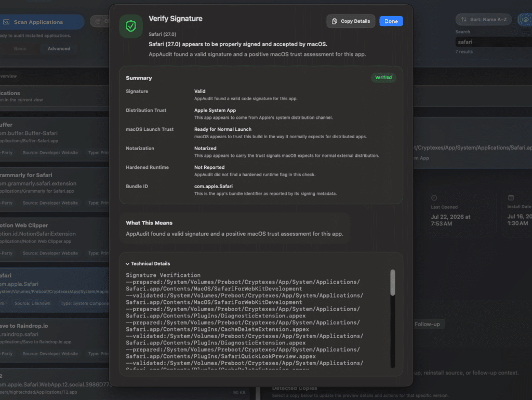532x400 pixels.
Task: Click the Verify Signature title
Action: (176, 19)
